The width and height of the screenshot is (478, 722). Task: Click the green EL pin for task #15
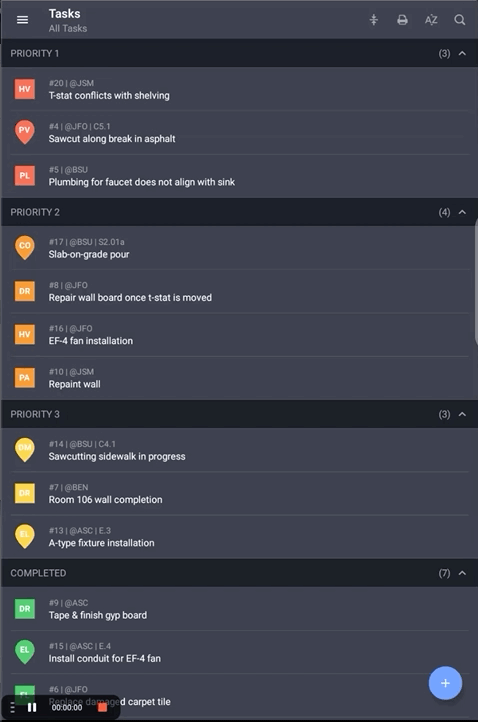click(x=24, y=652)
